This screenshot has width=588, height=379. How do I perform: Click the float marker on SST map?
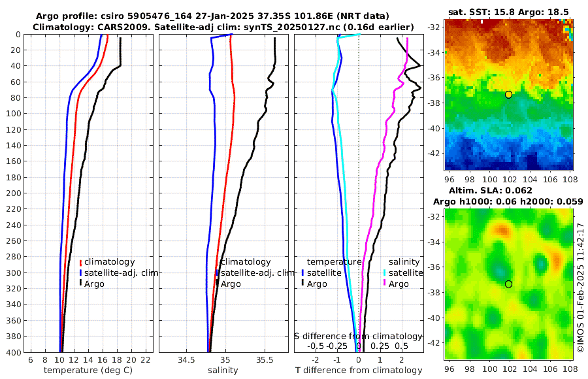(508, 95)
